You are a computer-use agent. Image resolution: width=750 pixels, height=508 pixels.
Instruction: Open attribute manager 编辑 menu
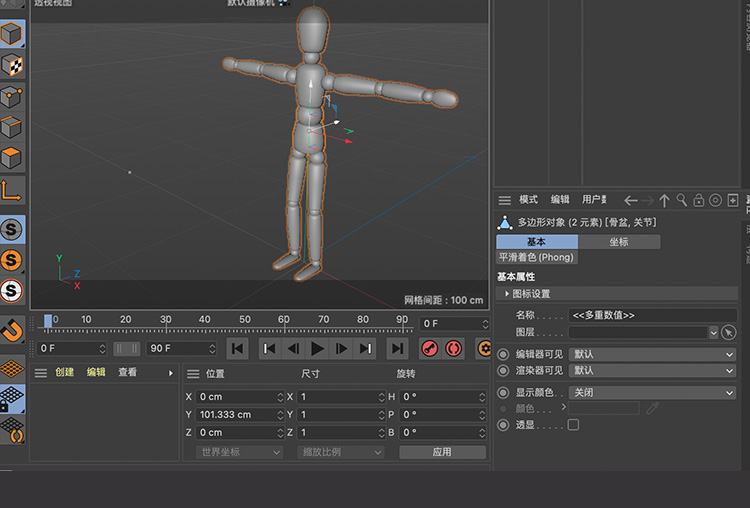[x=560, y=200]
